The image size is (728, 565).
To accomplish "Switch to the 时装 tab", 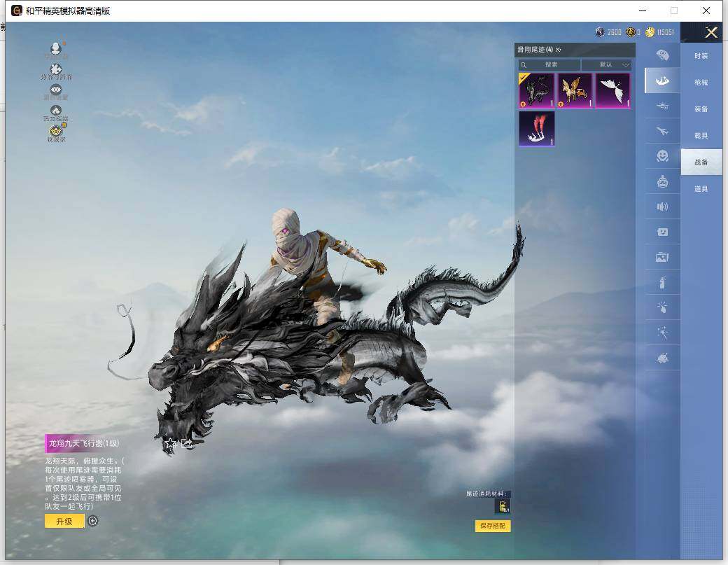I will pos(701,56).
